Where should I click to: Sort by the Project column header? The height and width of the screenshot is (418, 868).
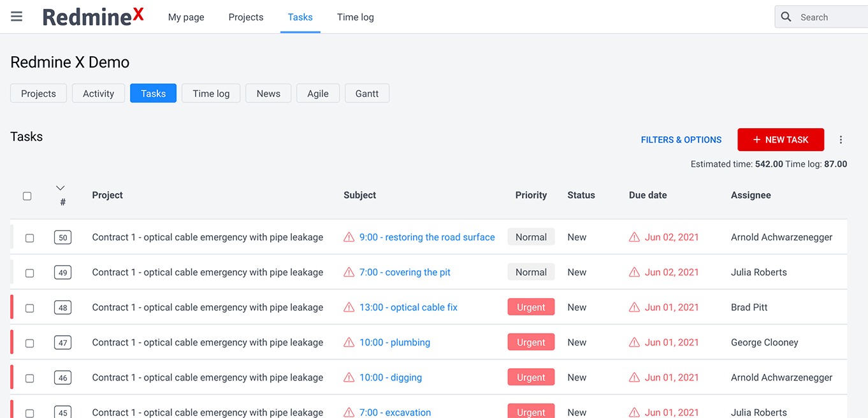pyautogui.click(x=107, y=195)
